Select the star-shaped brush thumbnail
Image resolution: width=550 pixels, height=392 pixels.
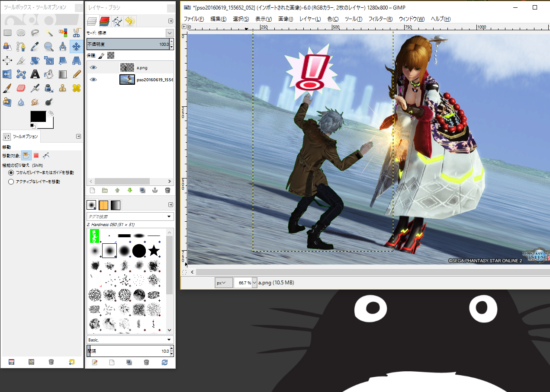tap(154, 250)
